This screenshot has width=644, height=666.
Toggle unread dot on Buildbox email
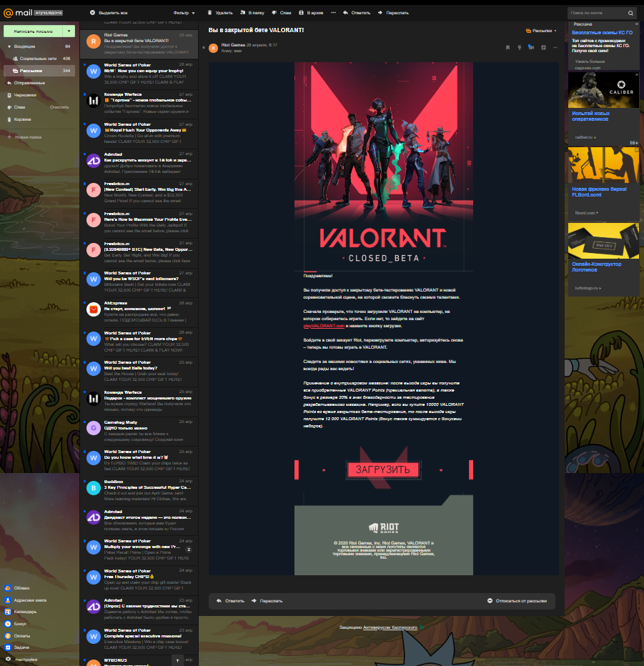click(84, 481)
